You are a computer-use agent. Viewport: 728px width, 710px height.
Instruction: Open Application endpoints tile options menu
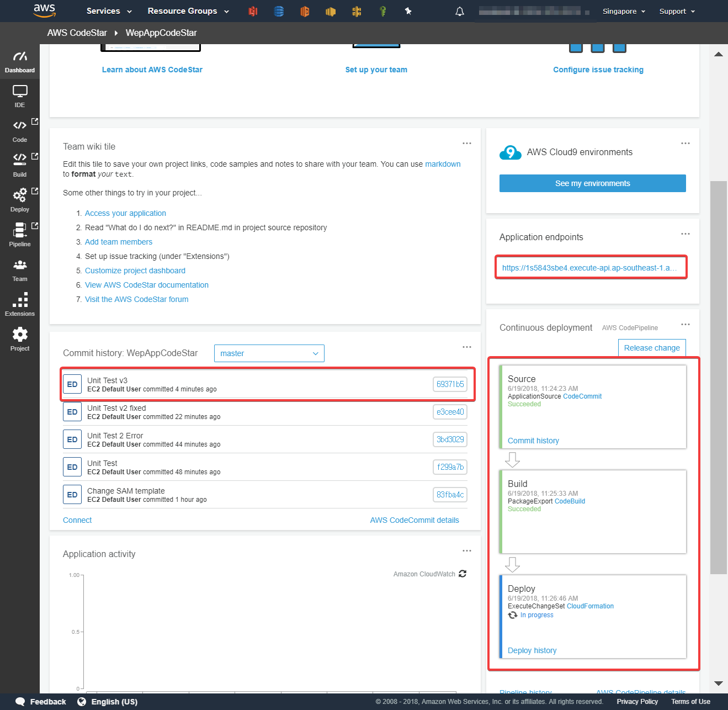[x=686, y=234]
